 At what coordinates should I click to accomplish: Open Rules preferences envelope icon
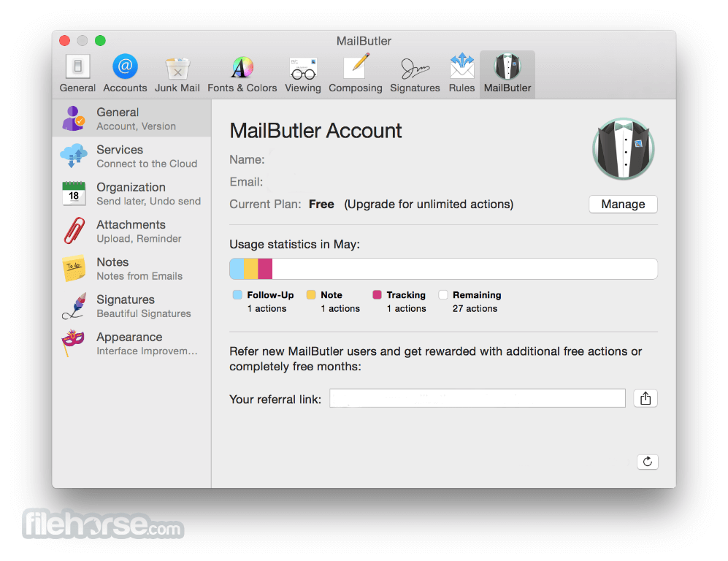coord(462,67)
